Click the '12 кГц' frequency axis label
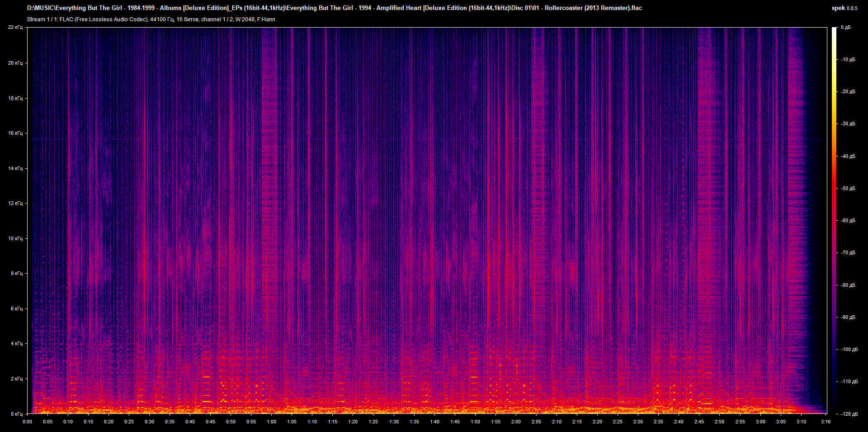Image resolution: width=868 pixels, height=432 pixels. (x=15, y=203)
